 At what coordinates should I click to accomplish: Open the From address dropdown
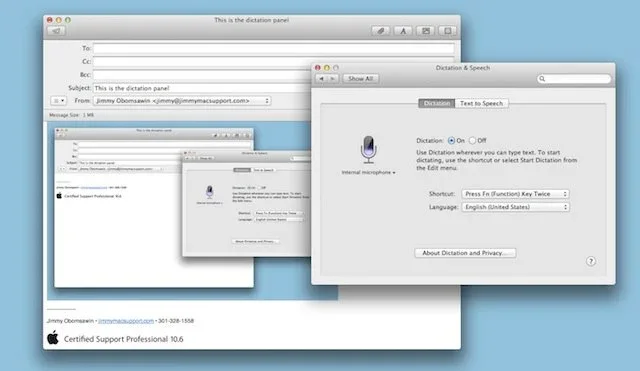pos(182,100)
